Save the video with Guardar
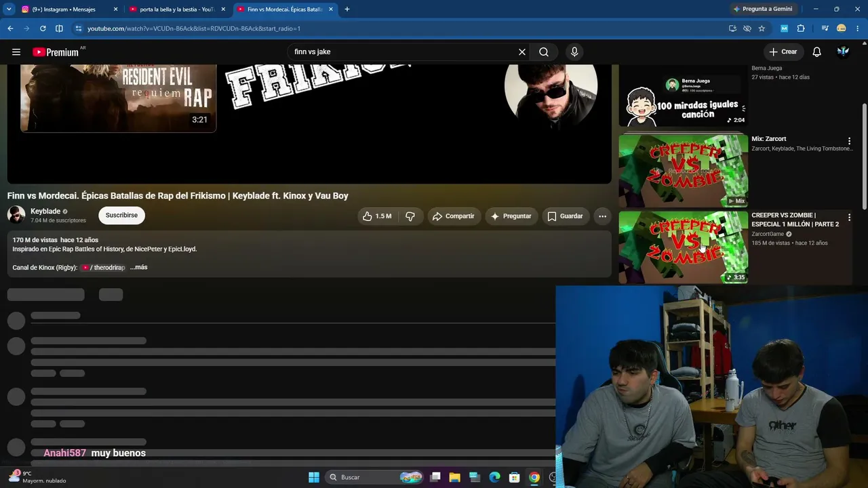Image resolution: width=868 pixels, height=488 pixels. point(565,216)
